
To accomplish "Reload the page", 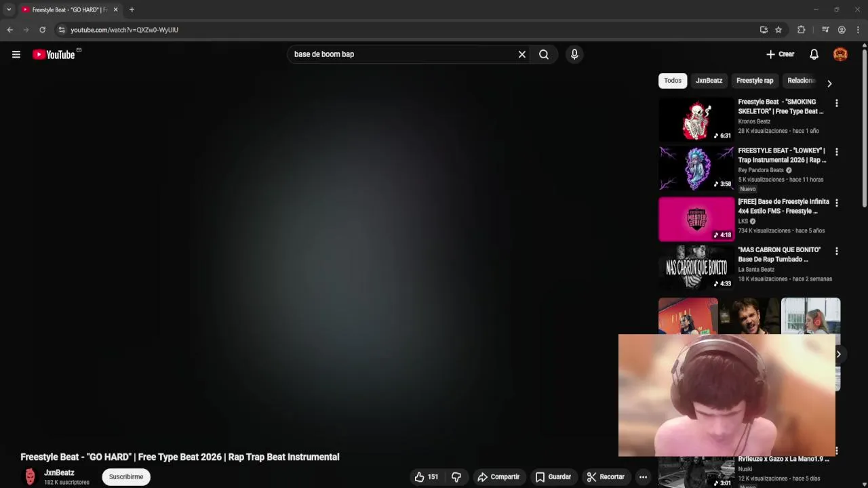I will [42, 30].
